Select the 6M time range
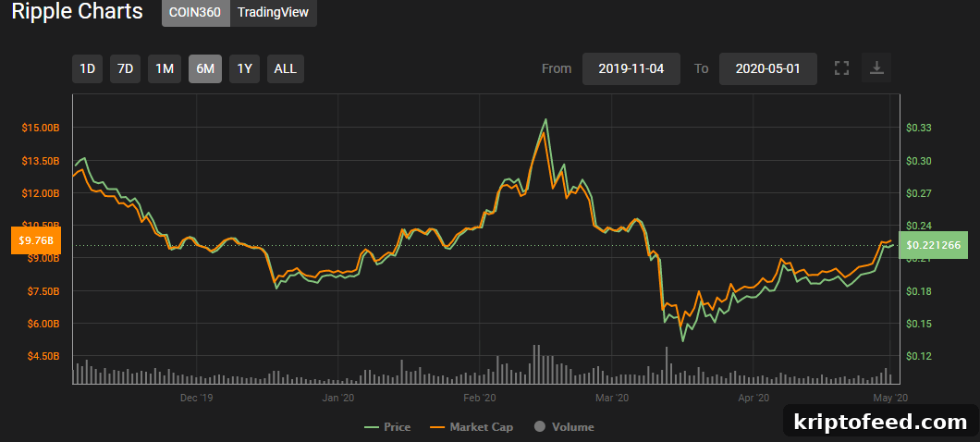Viewport: 980px width, 442px height. coord(205,68)
